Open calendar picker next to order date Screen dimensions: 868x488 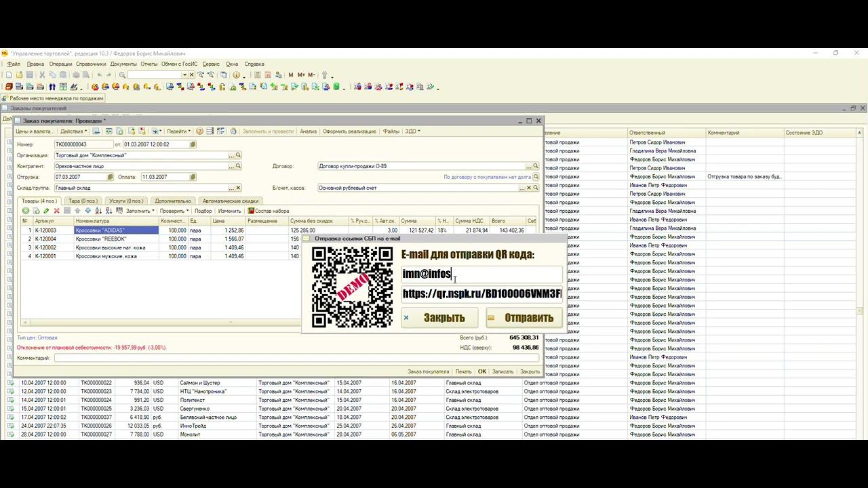(x=193, y=144)
